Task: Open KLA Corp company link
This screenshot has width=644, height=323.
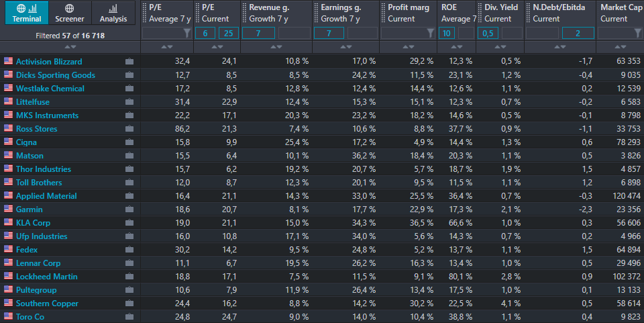Action: coord(33,223)
